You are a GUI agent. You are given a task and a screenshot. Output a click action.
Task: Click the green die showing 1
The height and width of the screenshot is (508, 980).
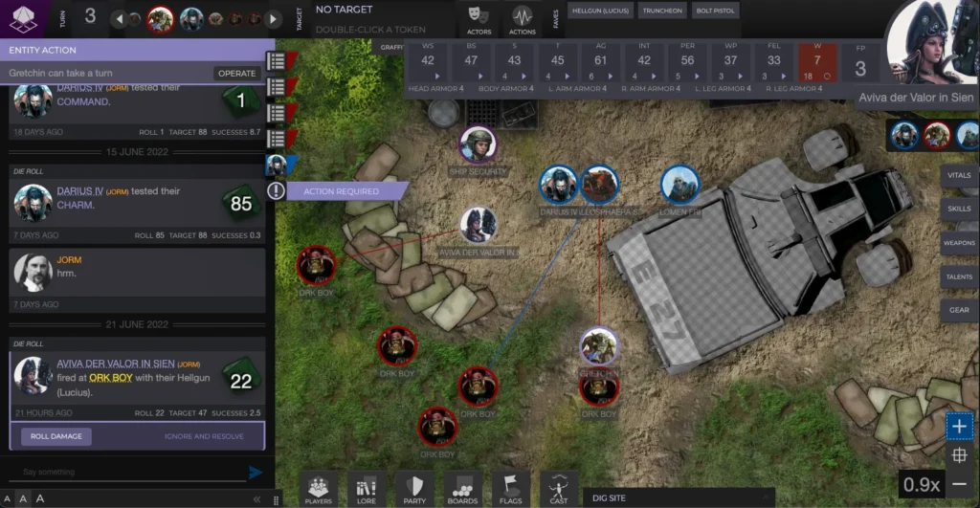(241, 100)
